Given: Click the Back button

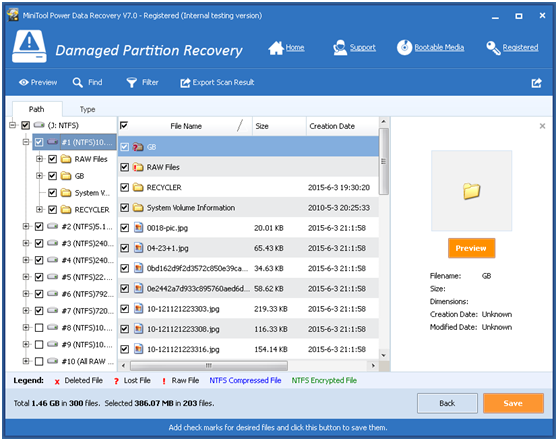Looking at the screenshot, I should (447, 403).
